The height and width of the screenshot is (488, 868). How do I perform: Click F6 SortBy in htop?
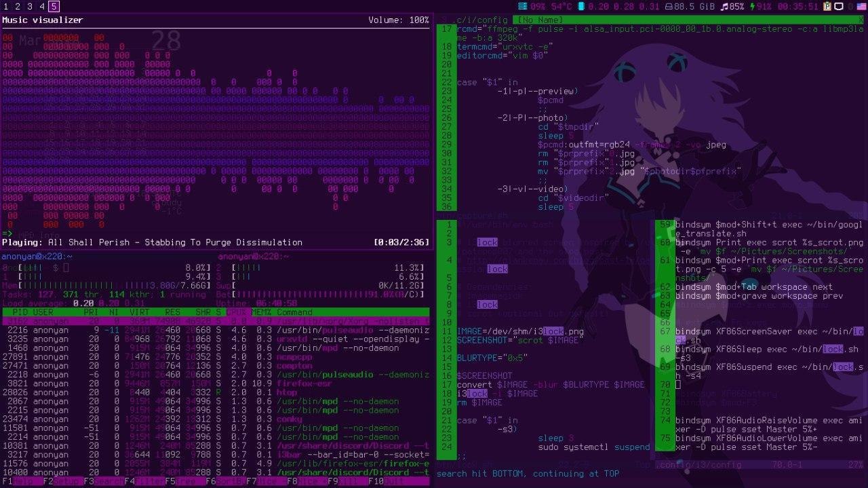[x=225, y=481]
